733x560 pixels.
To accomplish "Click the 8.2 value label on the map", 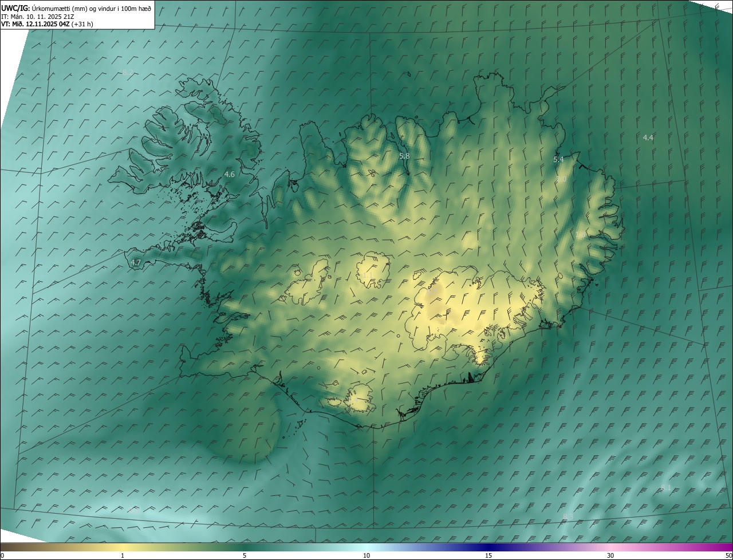I will 128,72.
